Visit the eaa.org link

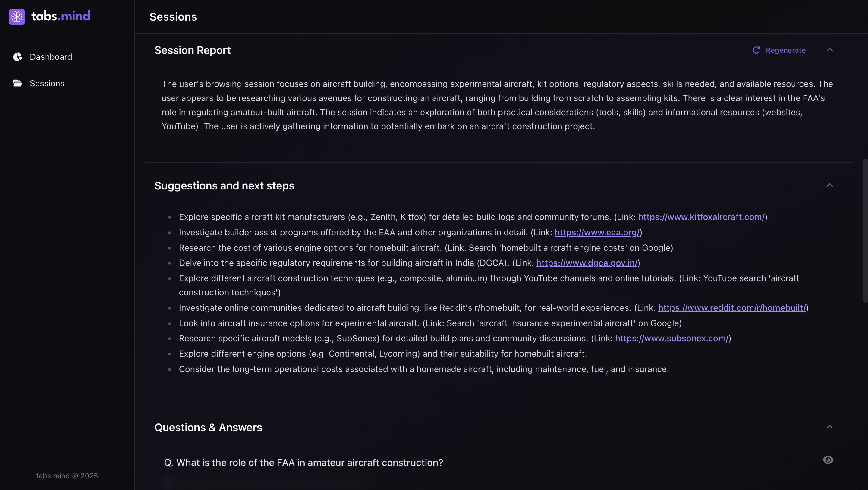tap(597, 232)
